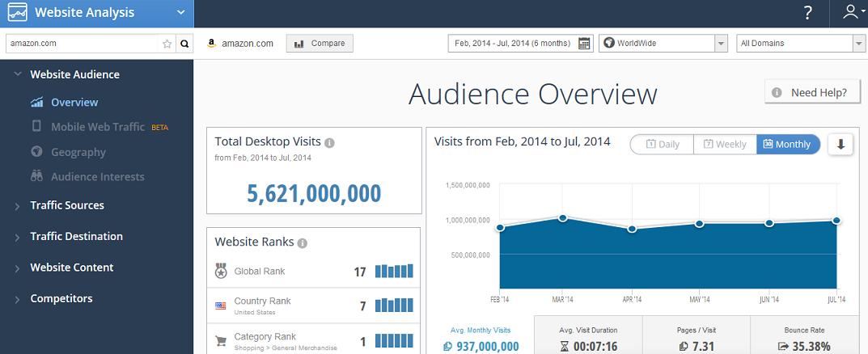Image resolution: width=868 pixels, height=354 pixels.
Task: Click the JUL '14 chart data point
Action: (x=836, y=221)
